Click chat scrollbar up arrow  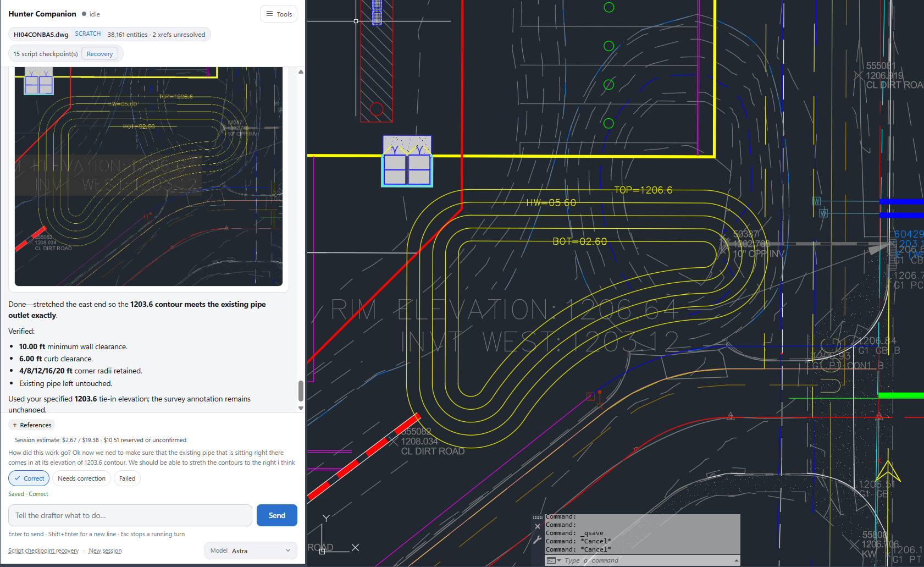point(301,72)
